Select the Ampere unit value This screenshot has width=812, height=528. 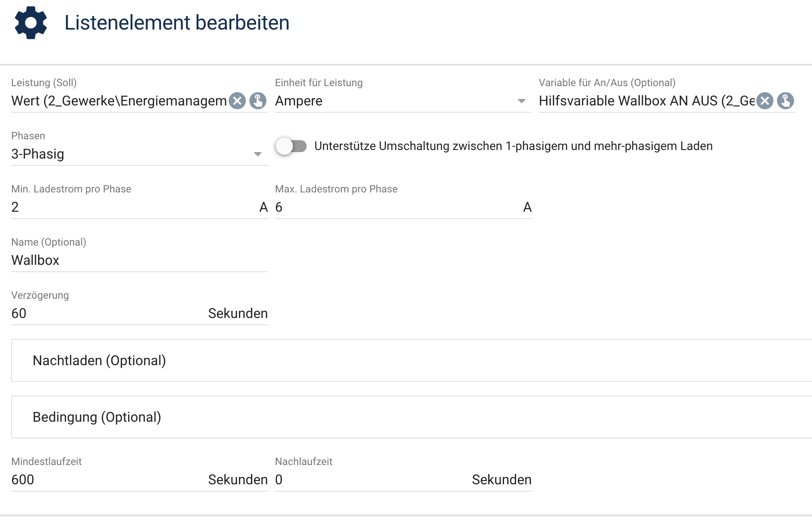[x=299, y=101]
